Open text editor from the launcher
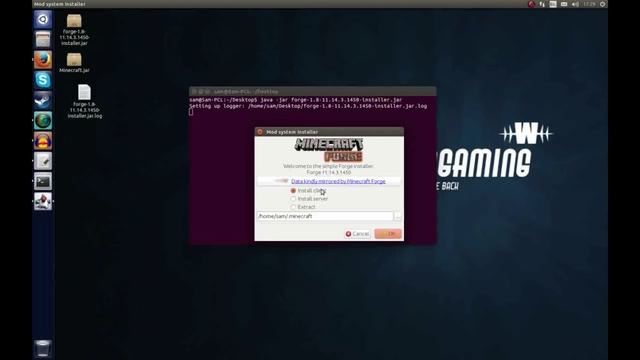The height and width of the screenshot is (360, 640). [43, 161]
